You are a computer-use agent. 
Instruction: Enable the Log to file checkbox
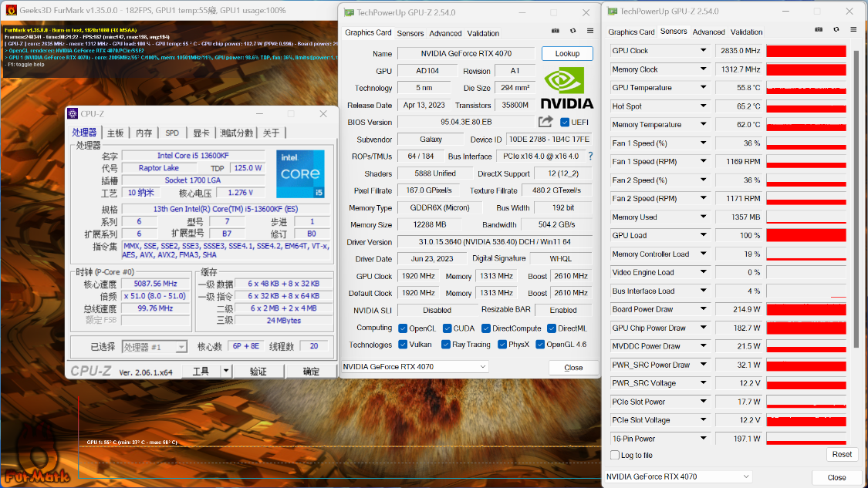click(x=613, y=456)
